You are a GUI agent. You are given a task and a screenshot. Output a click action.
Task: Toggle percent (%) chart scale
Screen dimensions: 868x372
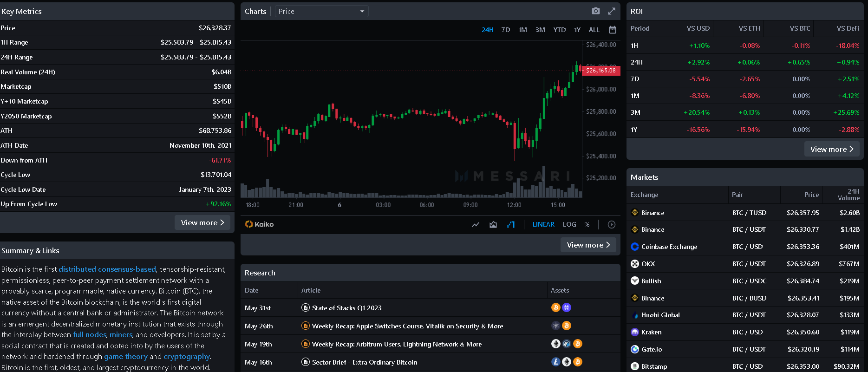click(x=587, y=224)
